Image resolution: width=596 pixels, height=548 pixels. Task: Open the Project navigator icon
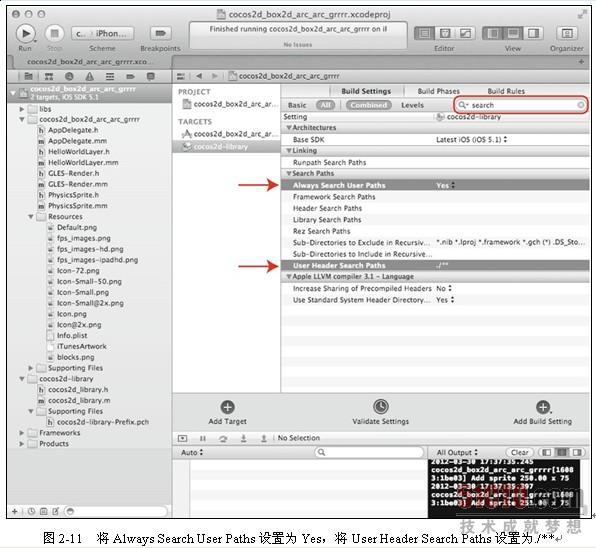(29, 76)
